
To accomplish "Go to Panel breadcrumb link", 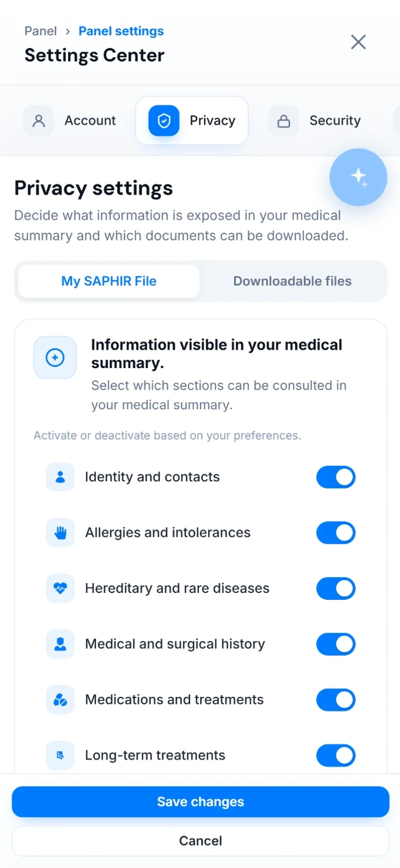I will 40,31.
